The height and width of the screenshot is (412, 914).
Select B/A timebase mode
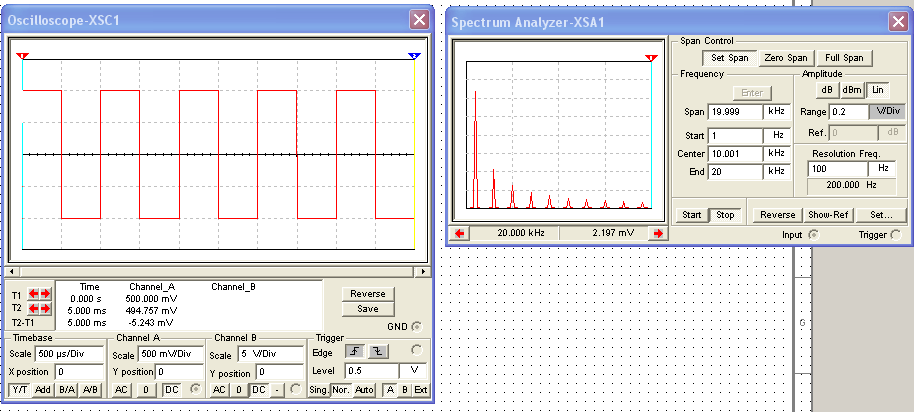(66, 390)
